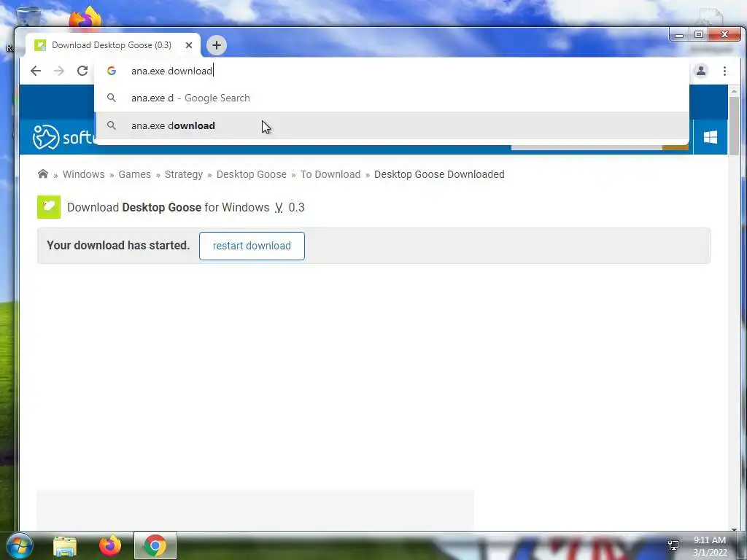Open the Chrome three-dot menu
The height and width of the screenshot is (560, 747).
[724, 71]
